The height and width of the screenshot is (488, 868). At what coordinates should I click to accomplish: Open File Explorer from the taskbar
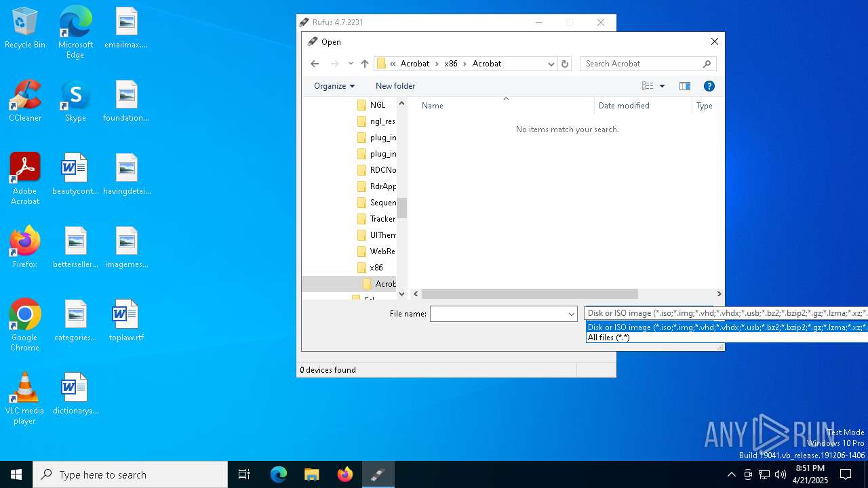coord(312,474)
